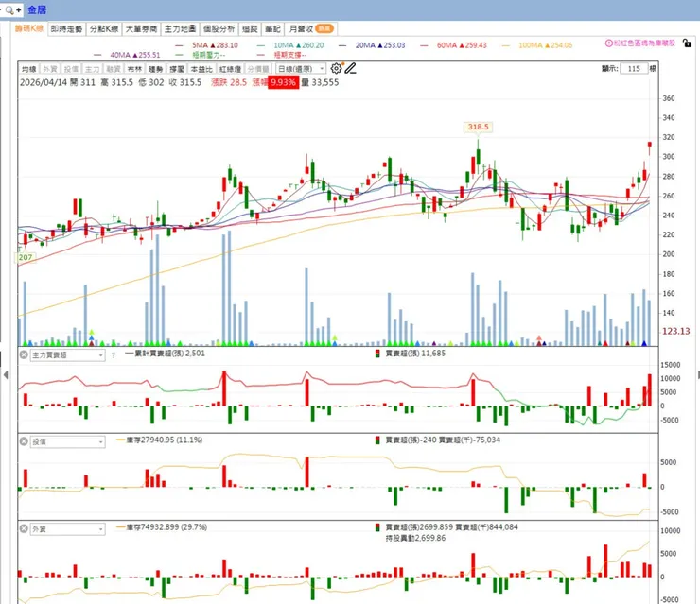The height and width of the screenshot is (604, 700).
Task: Switch to 筆記 tab
Action: pyautogui.click(x=272, y=29)
